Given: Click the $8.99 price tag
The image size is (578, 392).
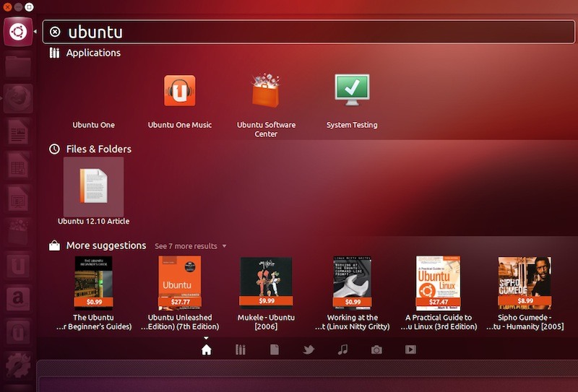Looking at the screenshot, I should point(525,300).
